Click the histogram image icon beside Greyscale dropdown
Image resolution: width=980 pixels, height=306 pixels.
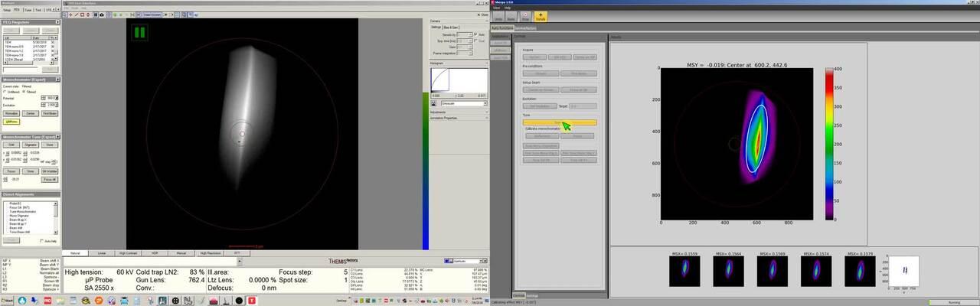[x=433, y=103]
